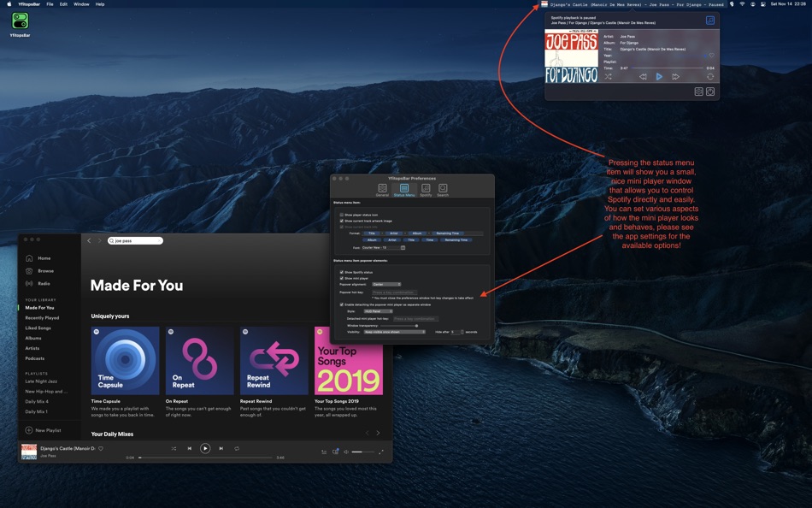Go forward with the Spotify forward arrow
This screenshot has height=508, width=812.
[99, 240]
